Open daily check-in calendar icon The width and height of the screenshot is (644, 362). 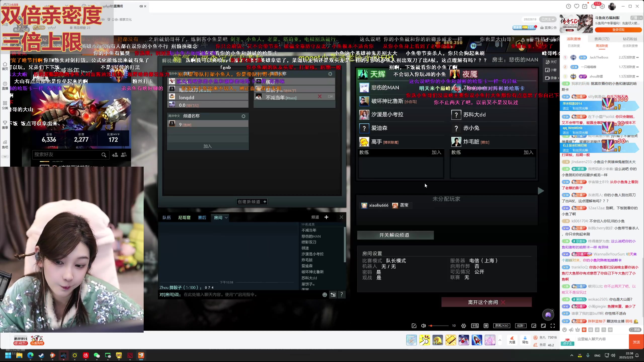(x=585, y=6)
